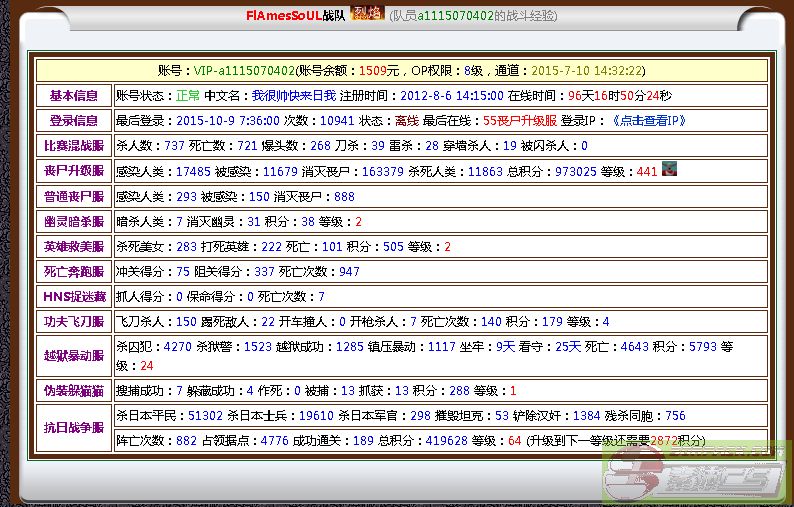
Task: Select the 英雄救美服 category label
Action: tap(74, 247)
